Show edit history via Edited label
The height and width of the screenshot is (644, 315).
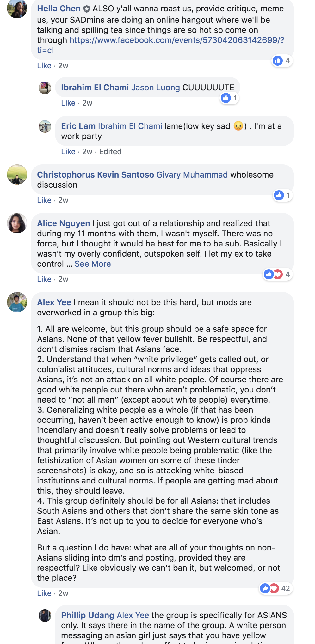coord(110,151)
